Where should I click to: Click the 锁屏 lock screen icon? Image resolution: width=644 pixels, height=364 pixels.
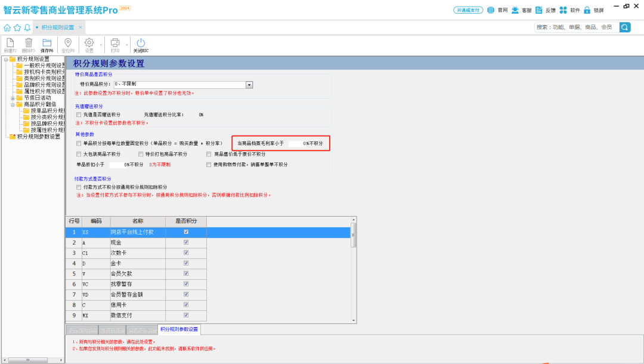587,10
